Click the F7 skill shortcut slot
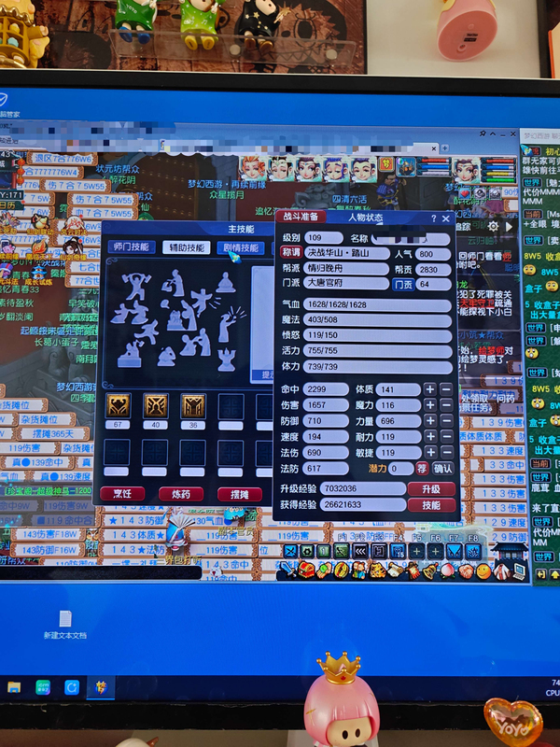This screenshot has width=560, height=747. tap(454, 552)
